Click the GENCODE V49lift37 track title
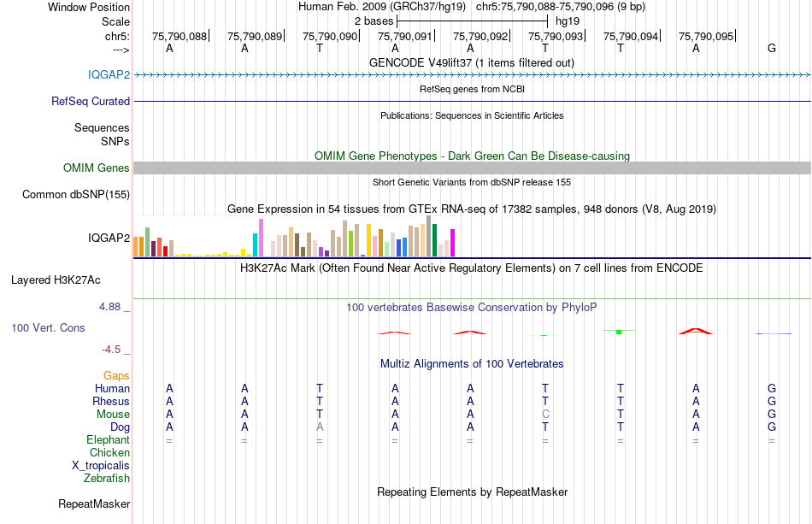The image size is (812, 524). pyautogui.click(x=472, y=62)
